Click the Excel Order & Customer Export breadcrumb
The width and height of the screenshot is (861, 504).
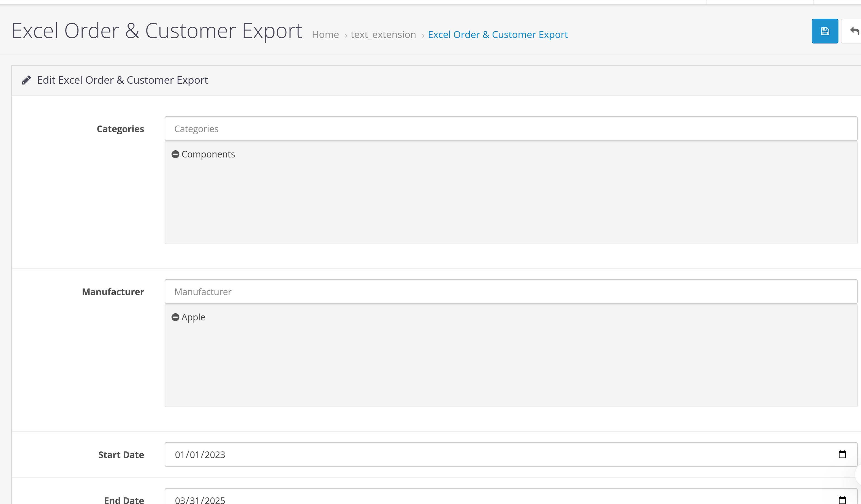click(498, 35)
